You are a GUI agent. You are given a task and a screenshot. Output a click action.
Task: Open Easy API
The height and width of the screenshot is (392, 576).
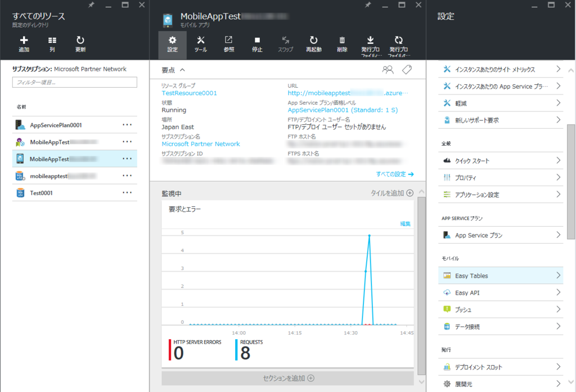[500, 292]
